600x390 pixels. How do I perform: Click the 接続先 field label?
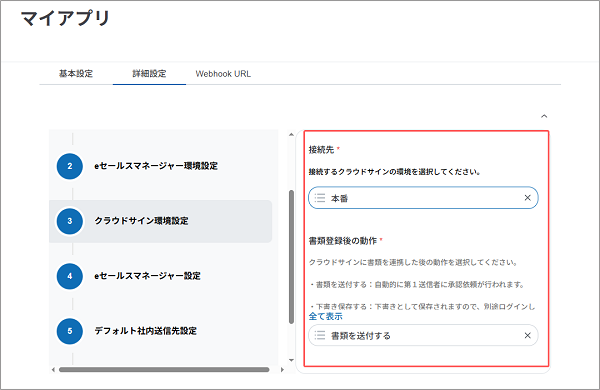click(321, 150)
